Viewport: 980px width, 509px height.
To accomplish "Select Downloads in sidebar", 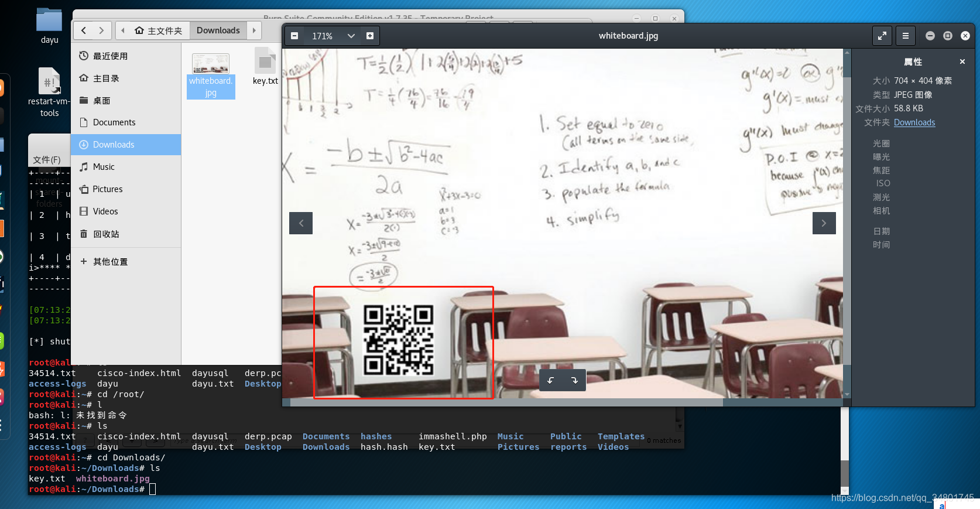I will click(126, 145).
